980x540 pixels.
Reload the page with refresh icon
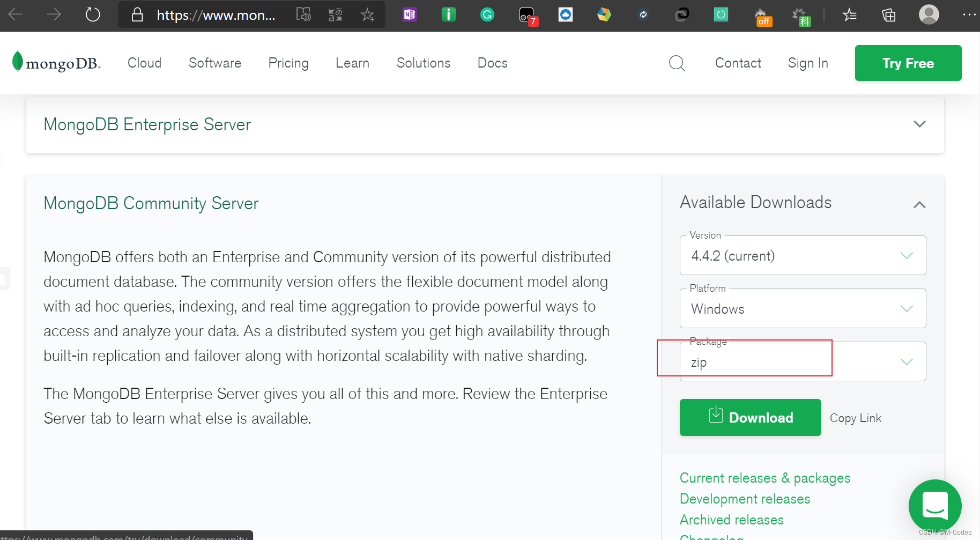(x=93, y=14)
